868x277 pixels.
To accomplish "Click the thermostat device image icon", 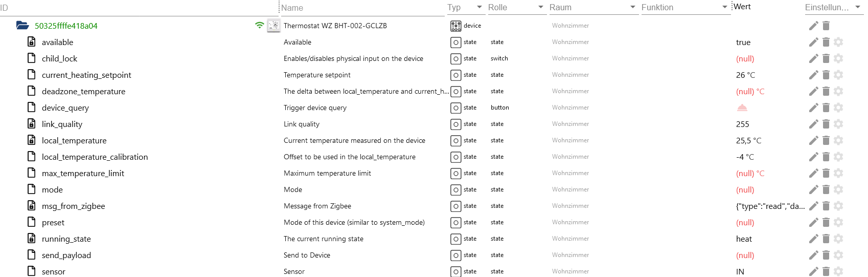I will tap(274, 26).
